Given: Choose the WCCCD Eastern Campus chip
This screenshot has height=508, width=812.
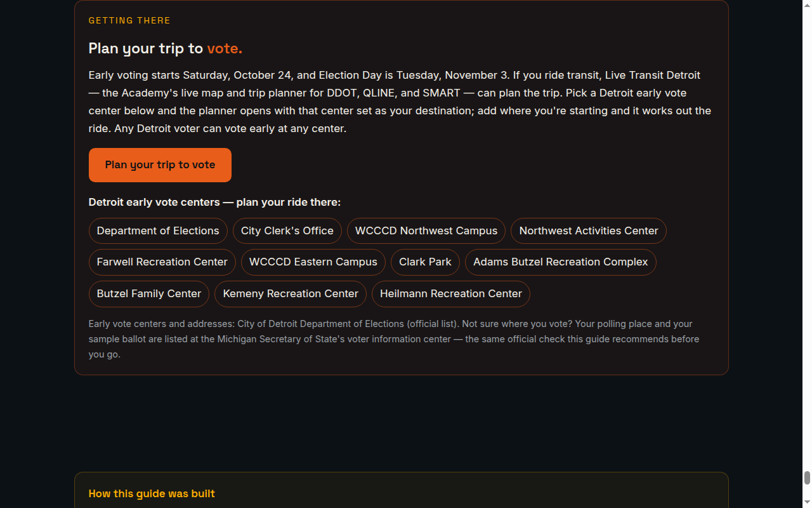Looking at the screenshot, I should click(313, 262).
